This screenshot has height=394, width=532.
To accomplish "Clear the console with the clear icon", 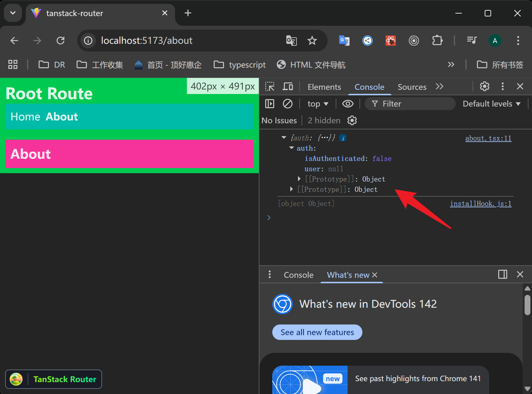I will (x=287, y=104).
